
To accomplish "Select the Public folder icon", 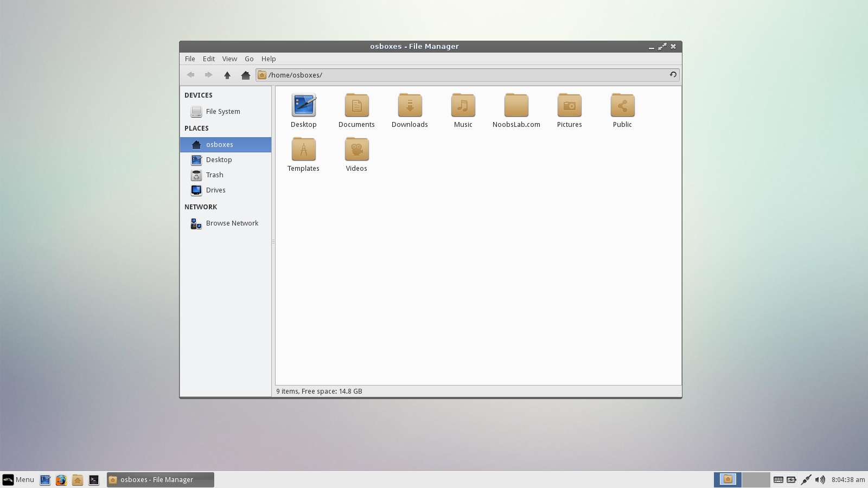I will click(x=622, y=106).
